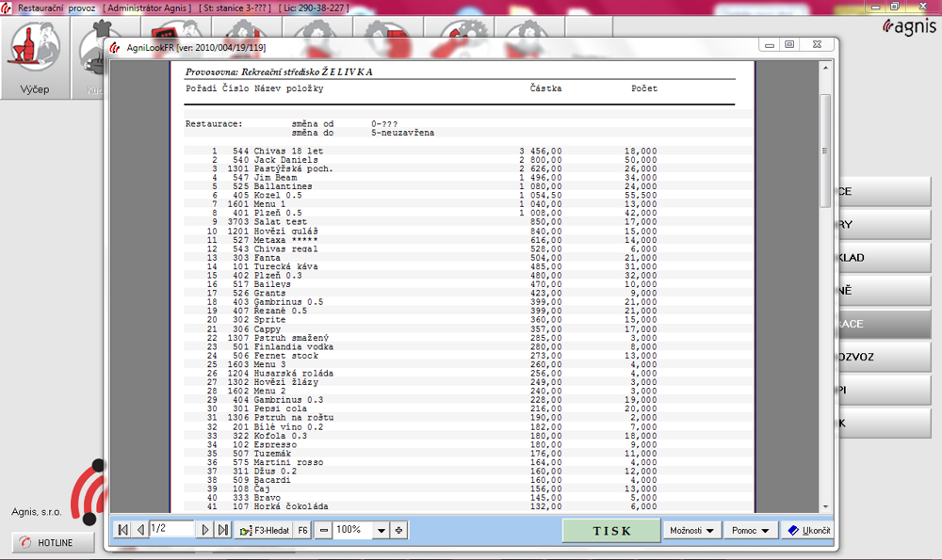Go to the first page of the report
Viewport: 942px width, 560px height.
(x=123, y=530)
